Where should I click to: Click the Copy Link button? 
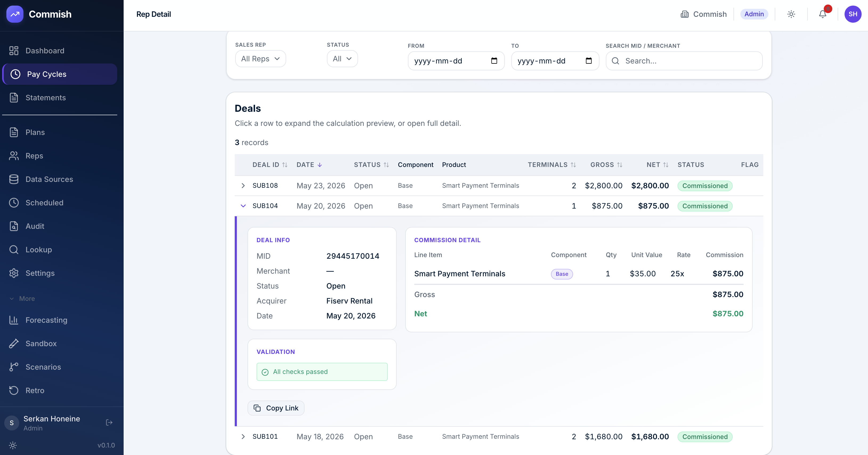[x=276, y=408]
